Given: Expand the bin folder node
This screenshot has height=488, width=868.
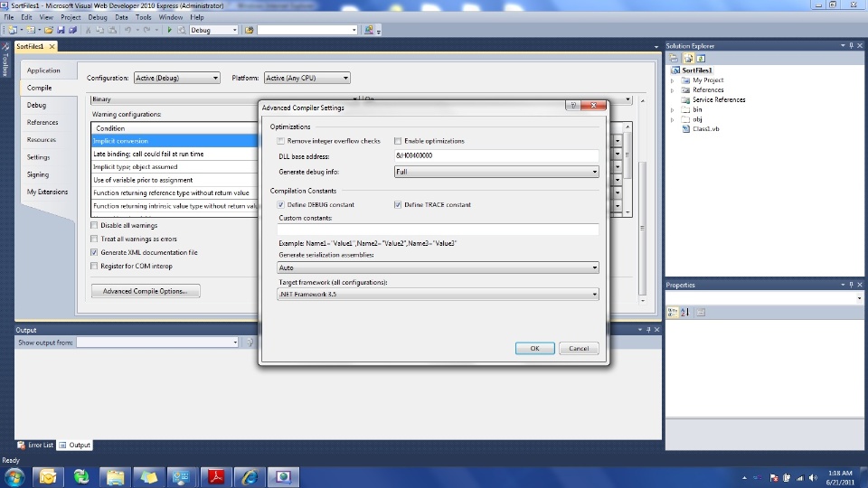Looking at the screenshot, I should pos(673,109).
